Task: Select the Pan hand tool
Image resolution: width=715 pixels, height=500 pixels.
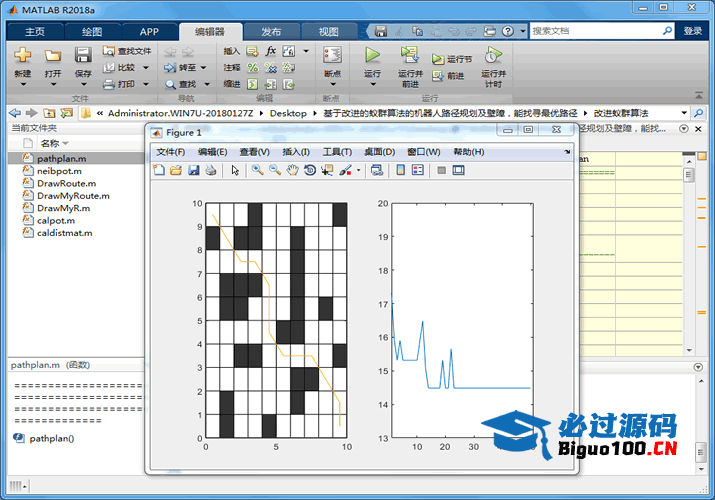Action: click(x=292, y=170)
